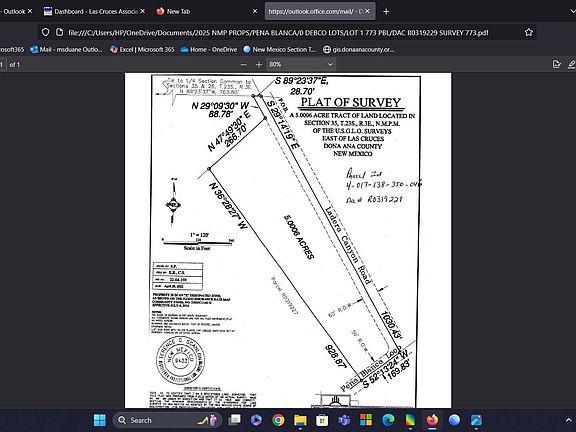Open the 80% zoom level dropdown
This screenshot has width=576, height=432.
[300, 65]
